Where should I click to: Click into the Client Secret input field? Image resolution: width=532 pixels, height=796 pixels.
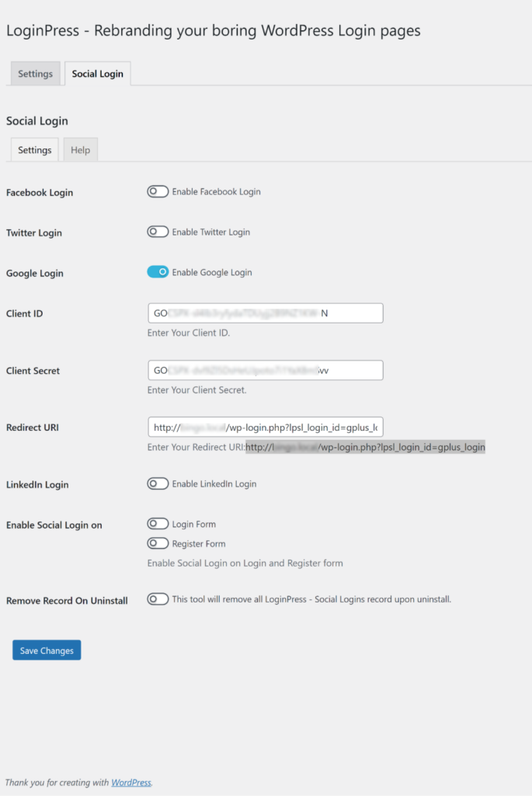pos(266,370)
